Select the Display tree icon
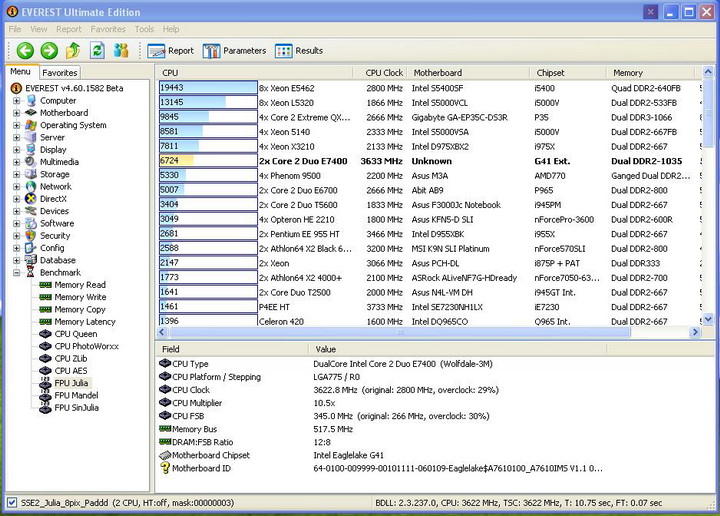 31,150
